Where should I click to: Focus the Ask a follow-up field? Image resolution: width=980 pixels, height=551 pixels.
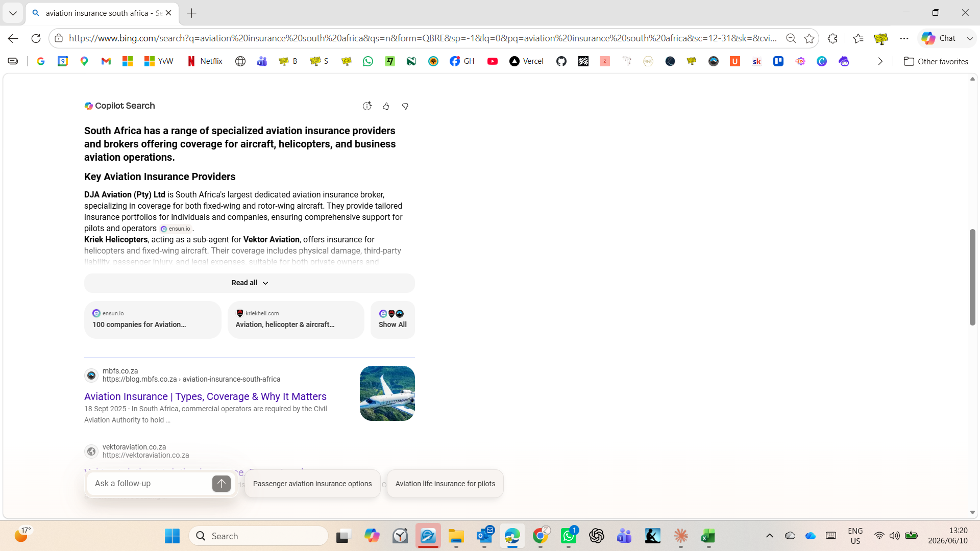point(151,483)
